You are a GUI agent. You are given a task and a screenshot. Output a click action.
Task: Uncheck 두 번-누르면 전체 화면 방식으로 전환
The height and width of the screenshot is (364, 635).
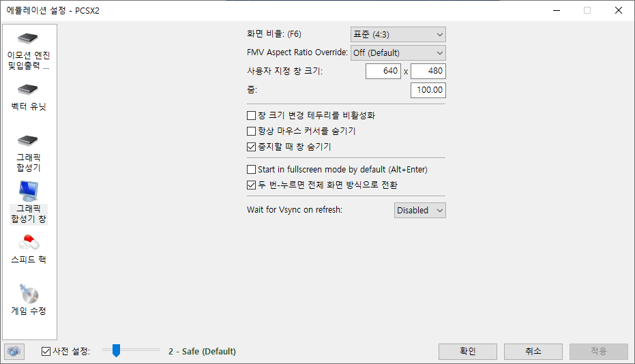251,185
